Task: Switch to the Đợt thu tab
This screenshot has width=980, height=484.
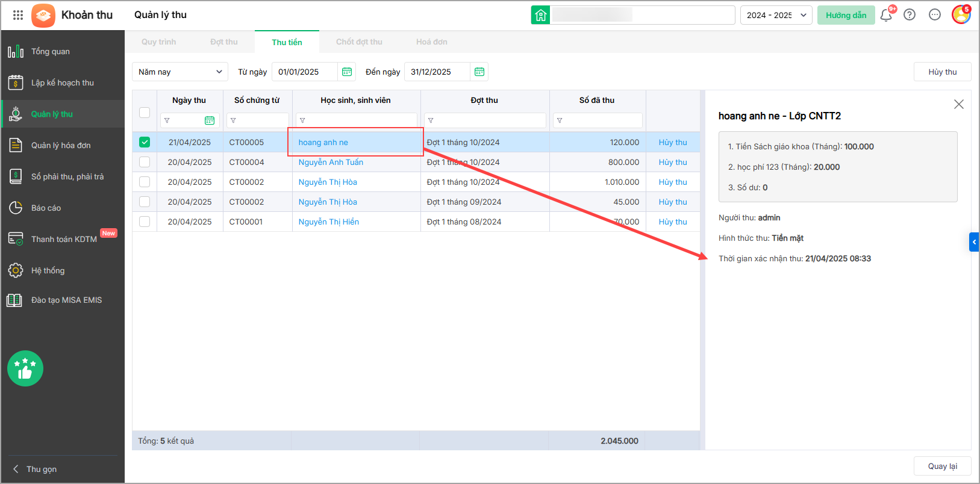Action: tap(223, 42)
